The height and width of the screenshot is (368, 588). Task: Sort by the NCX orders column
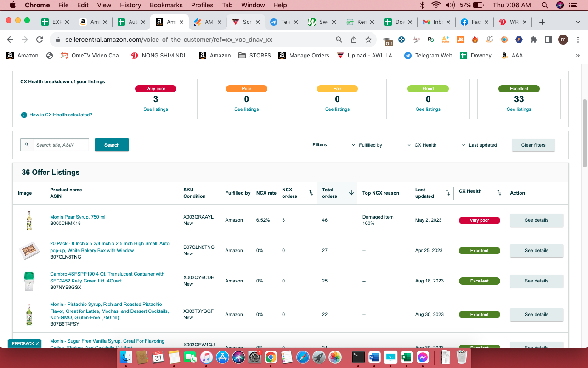[x=311, y=193]
